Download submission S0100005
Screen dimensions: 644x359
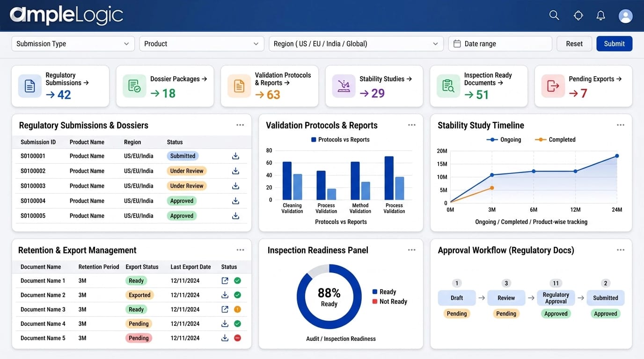coord(235,216)
